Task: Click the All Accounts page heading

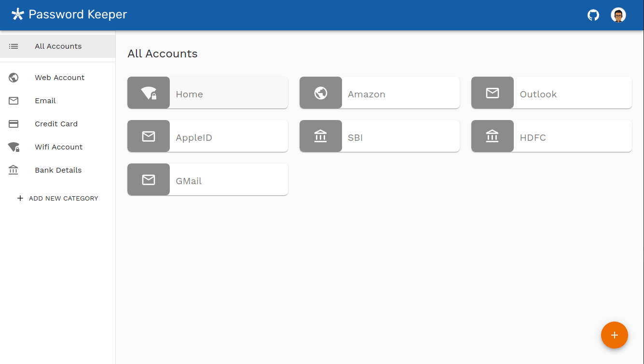Action: click(163, 54)
